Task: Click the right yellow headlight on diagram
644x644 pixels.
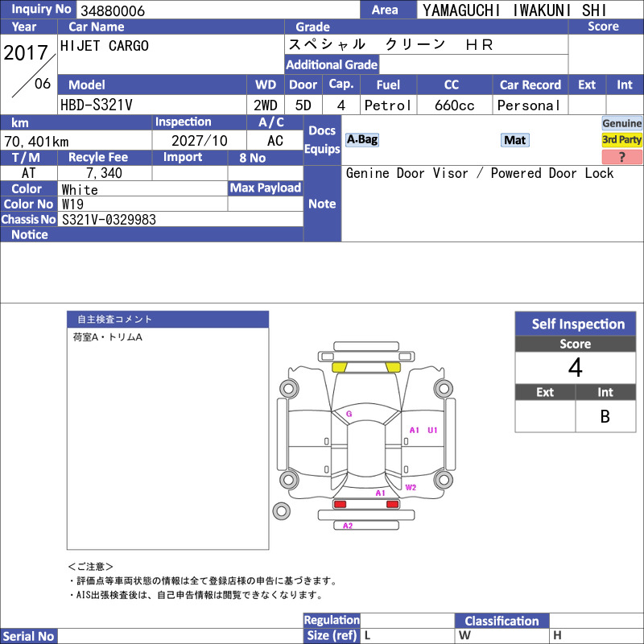Action: pos(393,367)
